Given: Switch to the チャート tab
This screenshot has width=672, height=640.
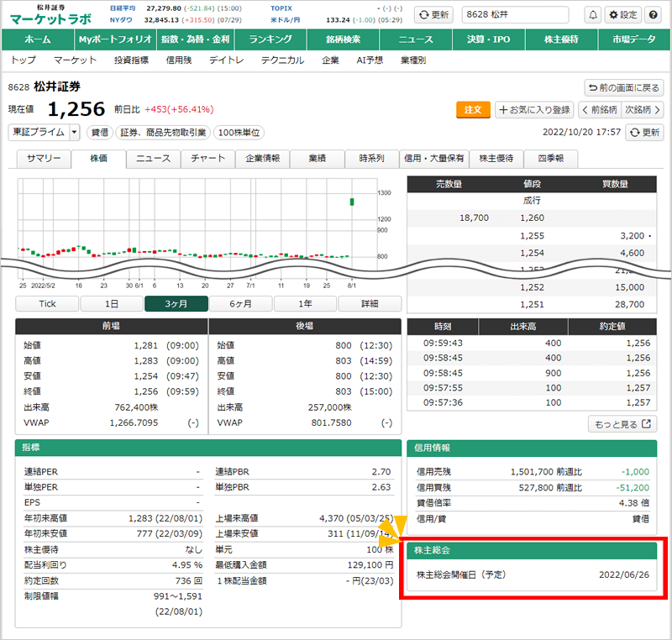Looking at the screenshot, I should tap(207, 159).
